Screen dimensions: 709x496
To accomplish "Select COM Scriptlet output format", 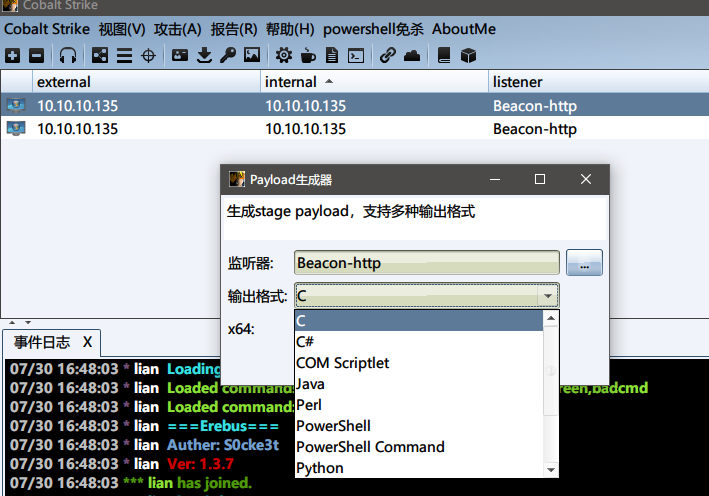I will point(419,363).
